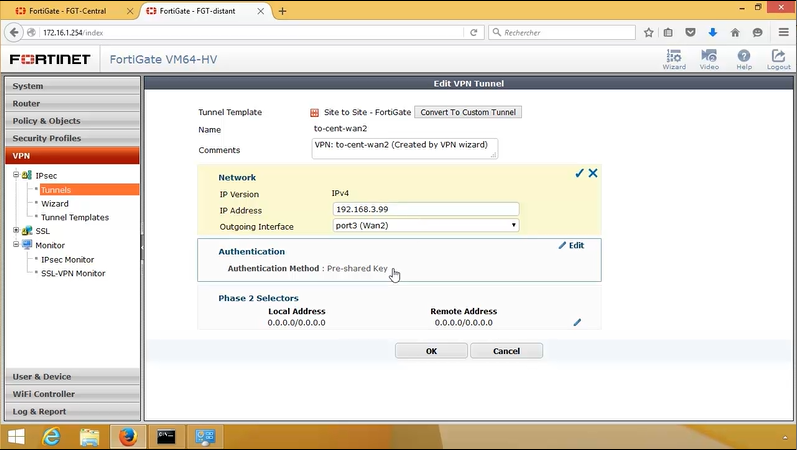Discard Network changes with X icon
Image resolution: width=797 pixels, height=450 pixels.
point(593,173)
